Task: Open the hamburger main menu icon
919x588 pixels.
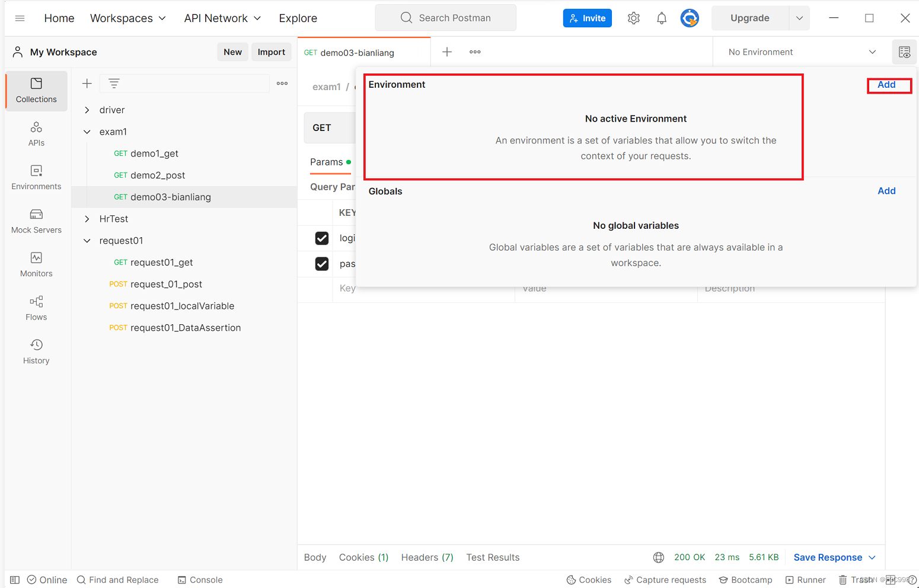Action: point(20,18)
